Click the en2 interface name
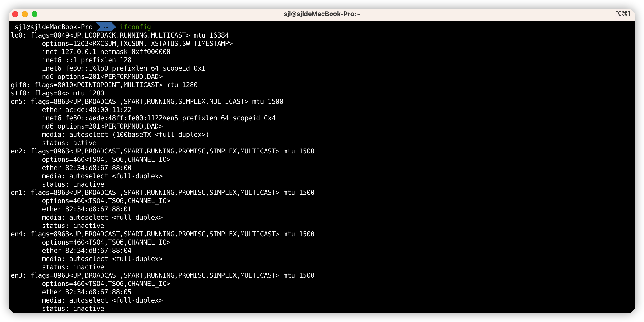Viewport: 644px width, 322px height. (x=17, y=151)
